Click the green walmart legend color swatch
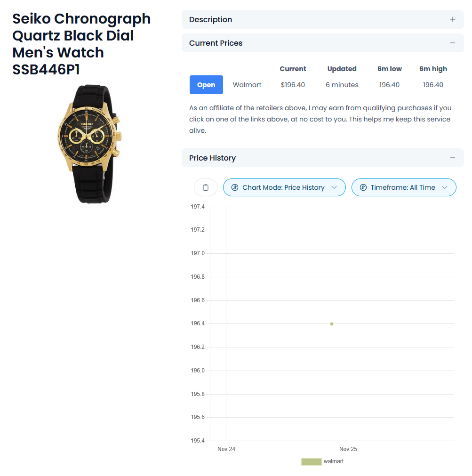 (311, 461)
